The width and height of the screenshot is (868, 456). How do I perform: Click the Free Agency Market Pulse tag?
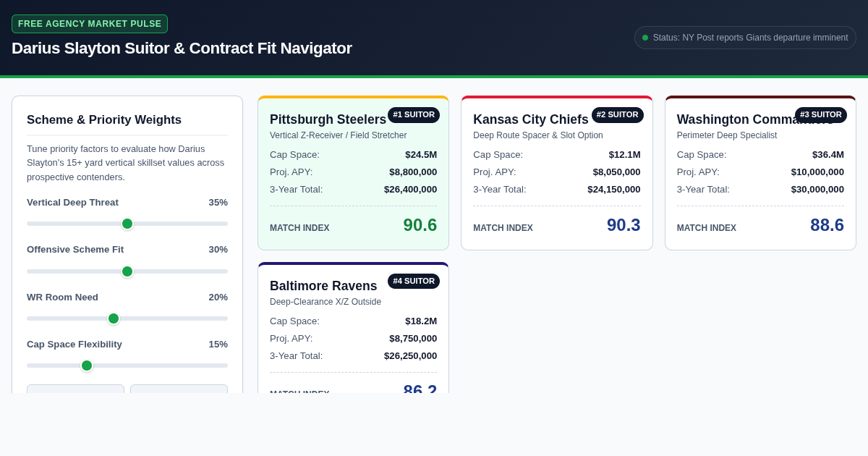[x=90, y=24]
